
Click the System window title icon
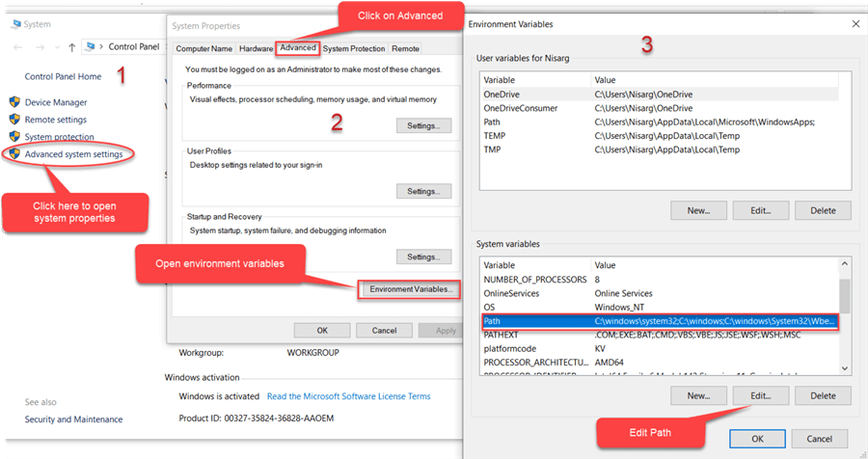pyautogui.click(x=16, y=24)
